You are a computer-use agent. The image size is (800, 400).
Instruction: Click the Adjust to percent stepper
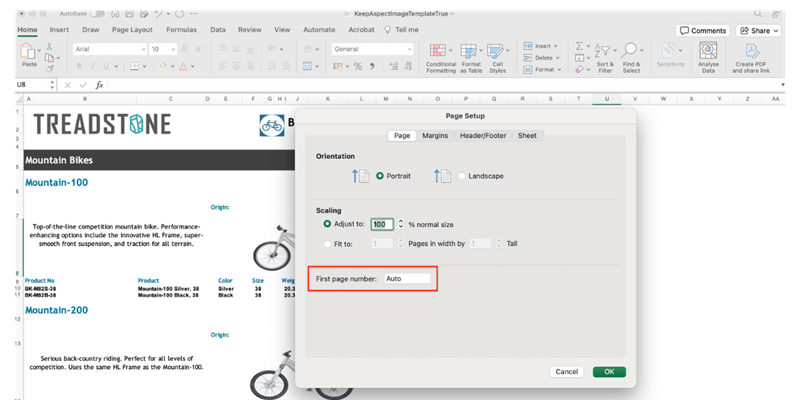coord(401,224)
